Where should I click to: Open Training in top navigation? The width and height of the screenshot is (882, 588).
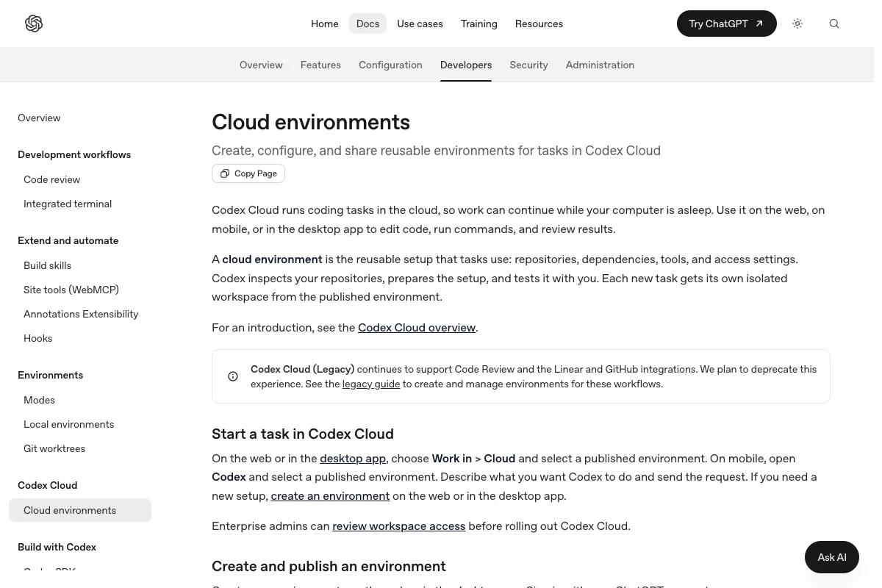tap(479, 24)
